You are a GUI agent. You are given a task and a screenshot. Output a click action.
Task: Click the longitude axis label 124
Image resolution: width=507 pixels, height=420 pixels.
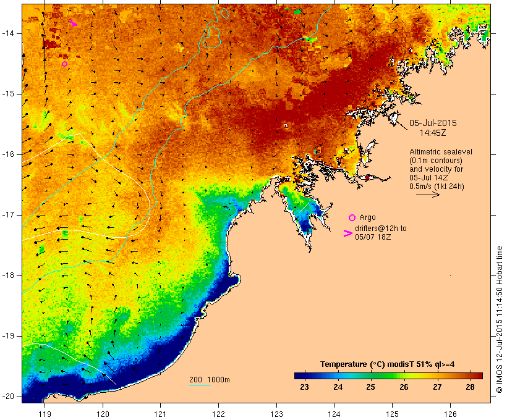[x=334, y=414]
